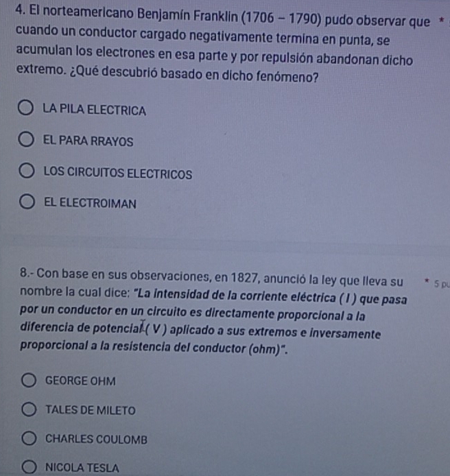Viewport: 450px width, 476px height.
Task: Click question 8 text about the 1827 law
Action: (213, 313)
